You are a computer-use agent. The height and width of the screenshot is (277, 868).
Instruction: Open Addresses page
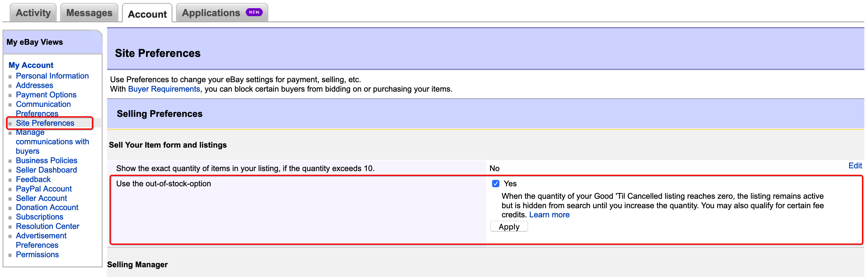[x=34, y=85]
